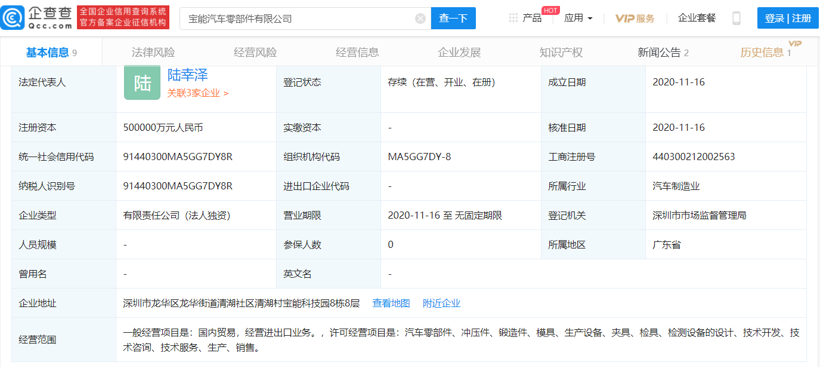
Task: Click the Qcc.com logo
Action: [37, 18]
